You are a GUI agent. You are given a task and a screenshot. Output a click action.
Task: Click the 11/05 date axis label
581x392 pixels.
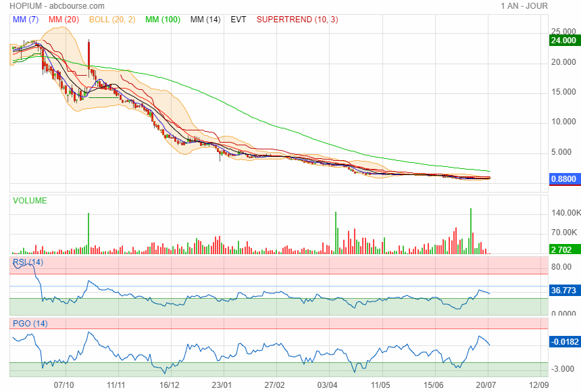pos(380,385)
